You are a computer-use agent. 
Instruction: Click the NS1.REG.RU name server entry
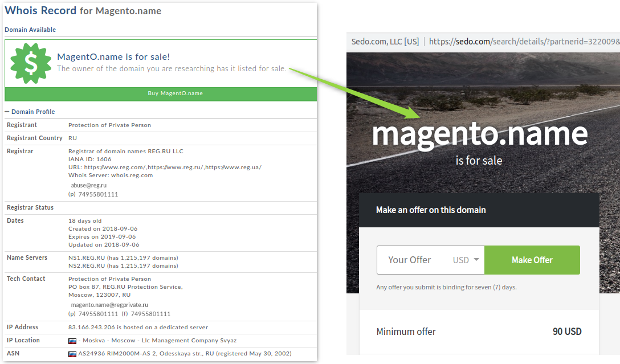click(85, 257)
